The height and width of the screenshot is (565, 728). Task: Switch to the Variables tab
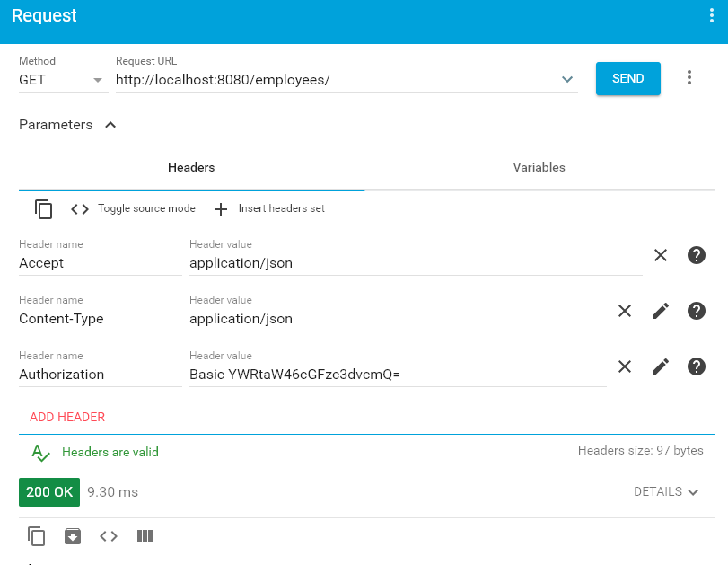coord(539,167)
